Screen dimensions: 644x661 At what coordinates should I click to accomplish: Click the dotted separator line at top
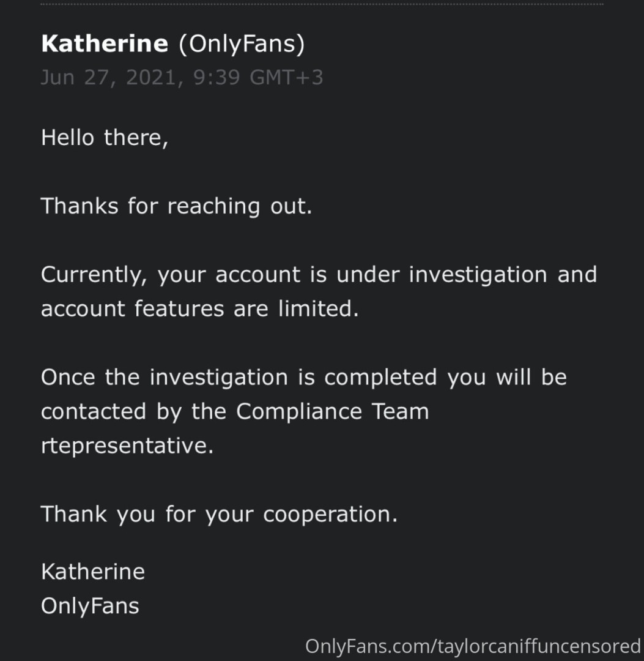coord(322,4)
